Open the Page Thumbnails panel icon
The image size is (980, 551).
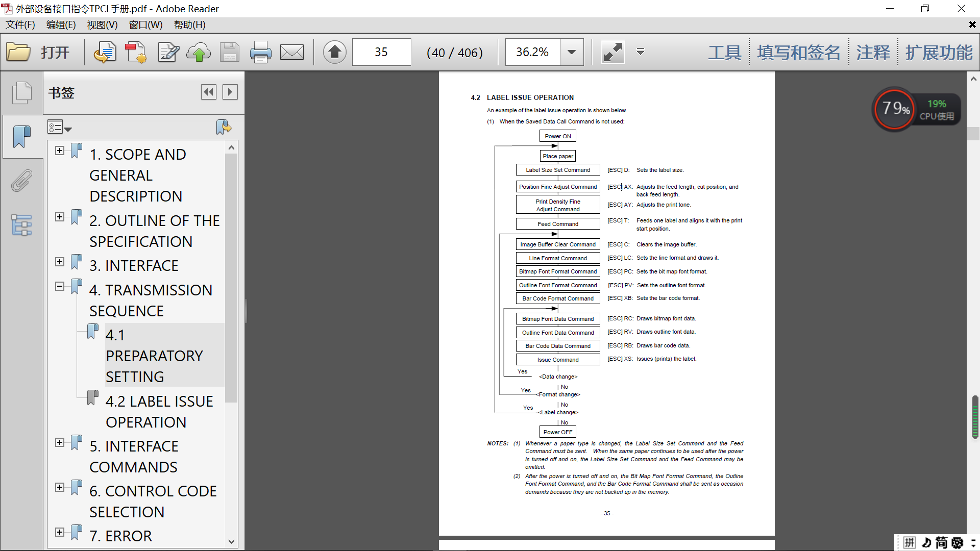(x=21, y=93)
